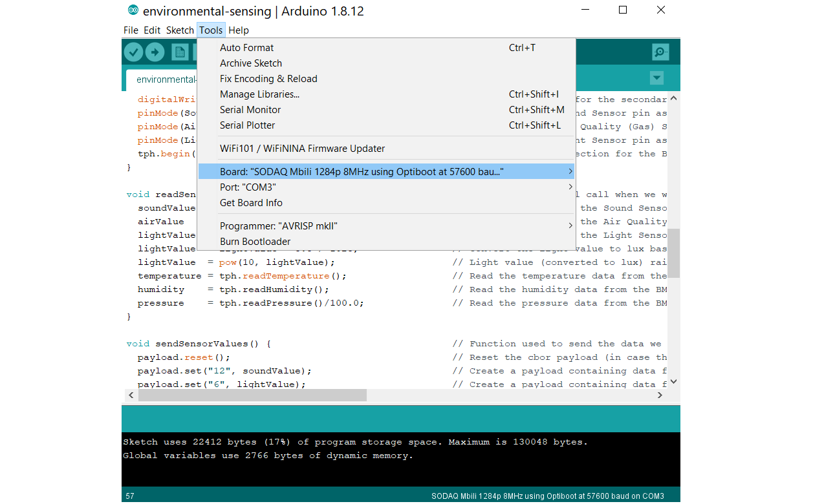Image resolution: width=813 pixels, height=504 pixels.
Task: Click code line "humidity = tph.readHumidity();"
Action: click(x=233, y=289)
